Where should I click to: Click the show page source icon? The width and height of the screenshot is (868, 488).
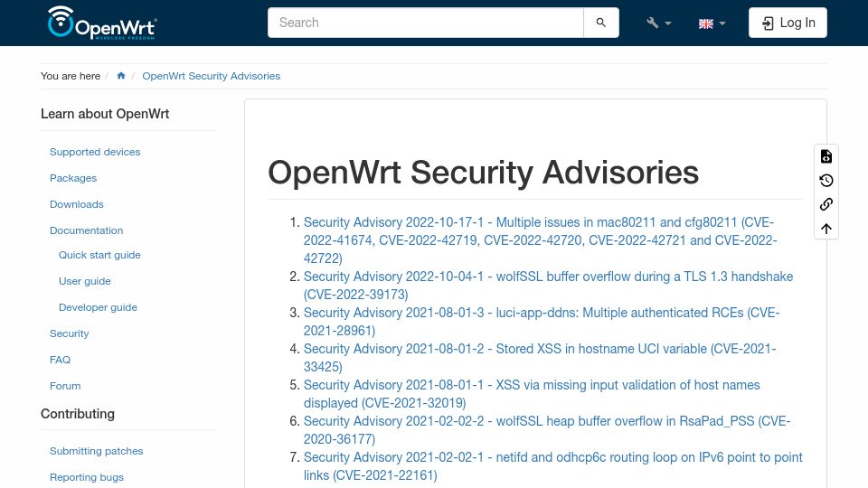click(x=826, y=156)
